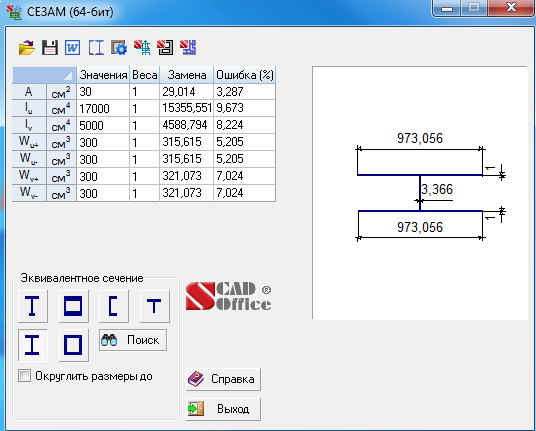Click the I-beam section toolbar icon
The width and height of the screenshot is (536, 431).
[96, 48]
